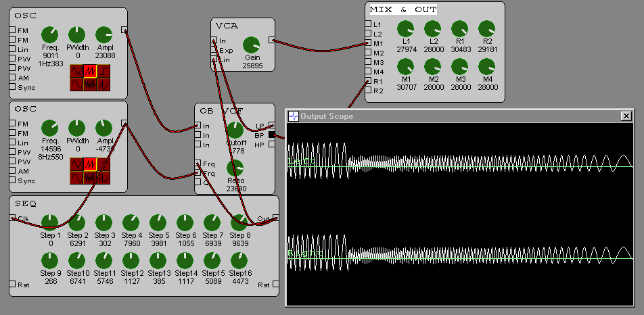Image resolution: width=644 pixels, height=315 pixels.
Task: Click the Output Scope window icon
Action: click(293, 116)
